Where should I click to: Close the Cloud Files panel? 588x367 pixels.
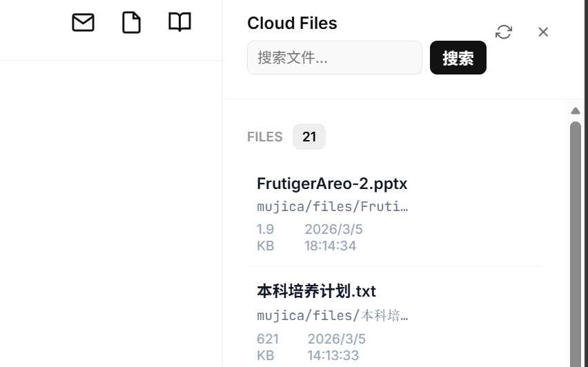pos(543,32)
